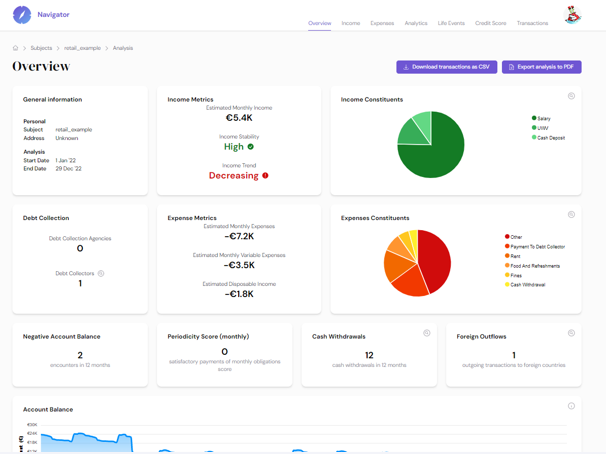Click info icon on Account Balance card

coord(571,406)
